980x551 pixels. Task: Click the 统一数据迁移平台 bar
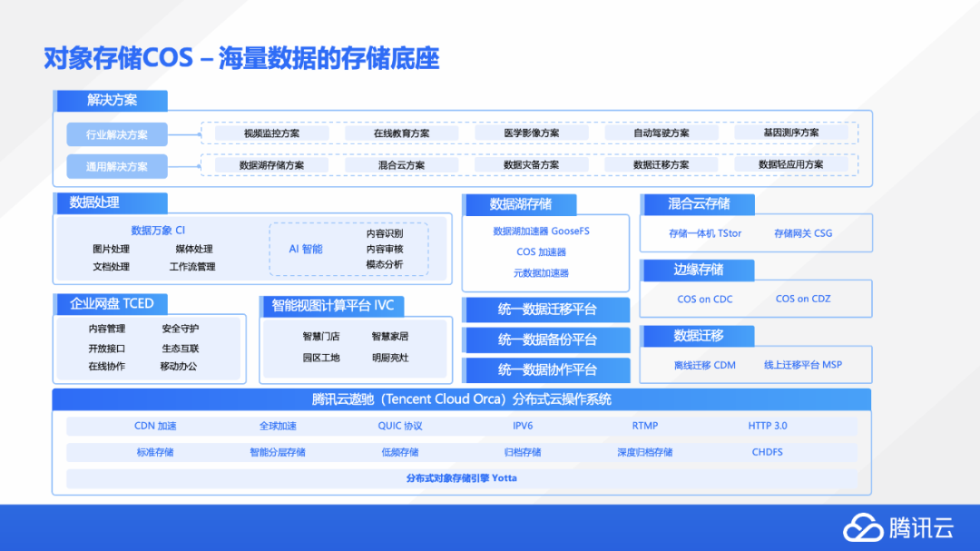pyautogui.click(x=547, y=310)
